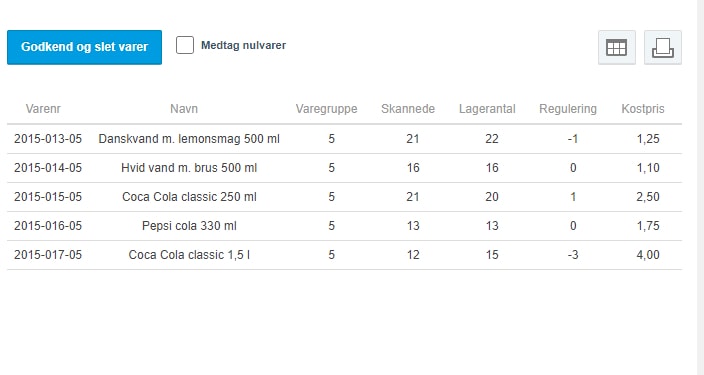The height and width of the screenshot is (375, 704).
Task: Click item number 2015-017-05
Action: click(x=48, y=255)
